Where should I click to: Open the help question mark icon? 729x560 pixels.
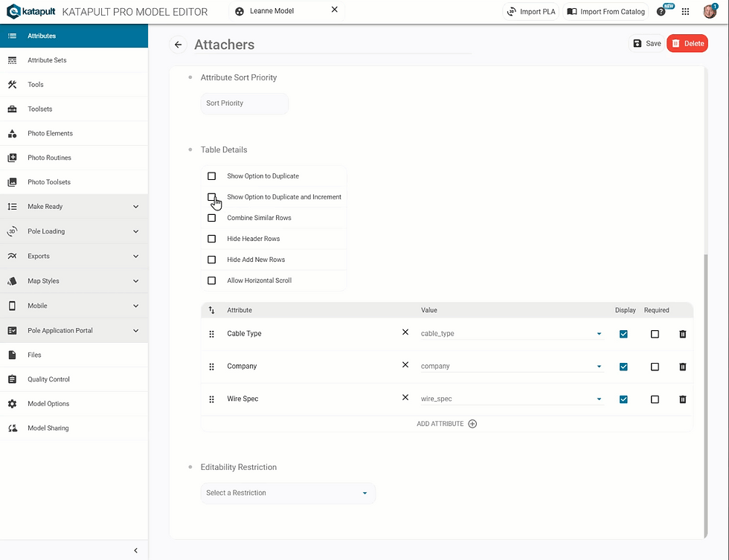[x=661, y=12]
